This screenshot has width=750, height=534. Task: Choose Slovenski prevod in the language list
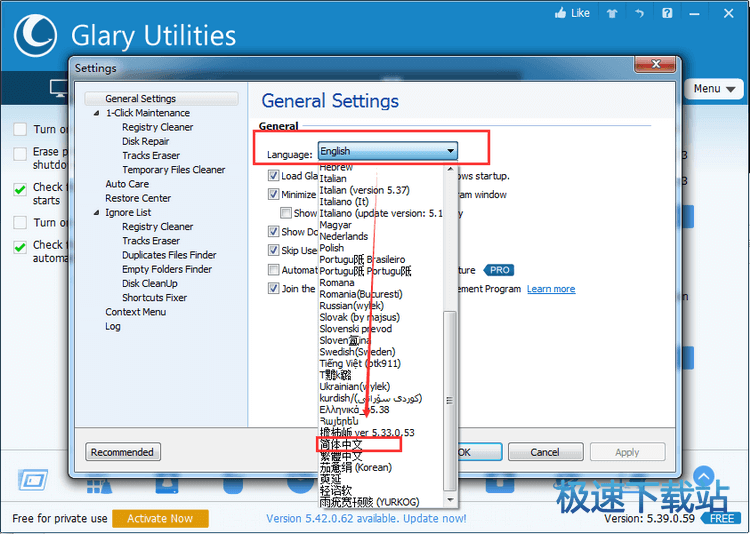(355, 329)
